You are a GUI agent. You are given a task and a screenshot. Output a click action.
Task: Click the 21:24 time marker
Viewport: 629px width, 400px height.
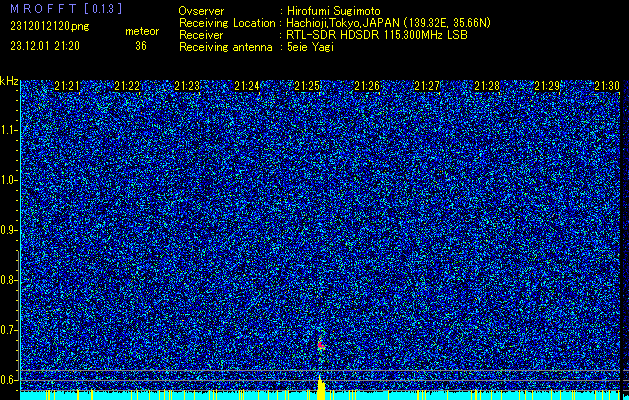coord(247,86)
